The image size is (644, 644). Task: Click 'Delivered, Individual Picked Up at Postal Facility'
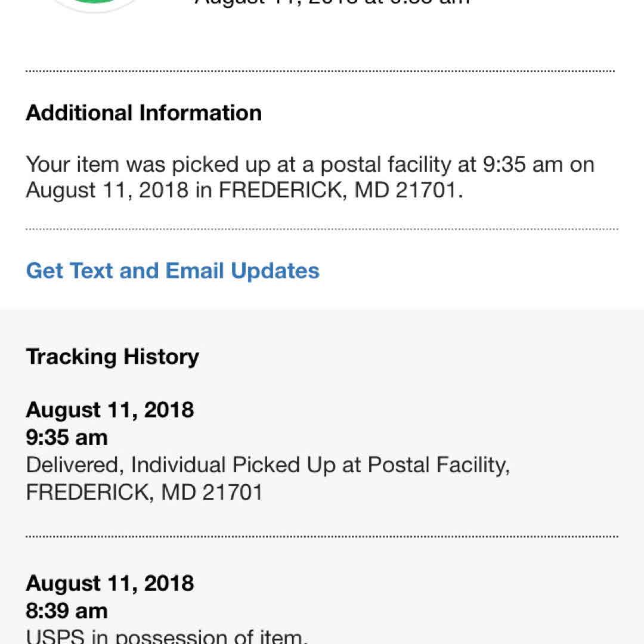(x=268, y=465)
